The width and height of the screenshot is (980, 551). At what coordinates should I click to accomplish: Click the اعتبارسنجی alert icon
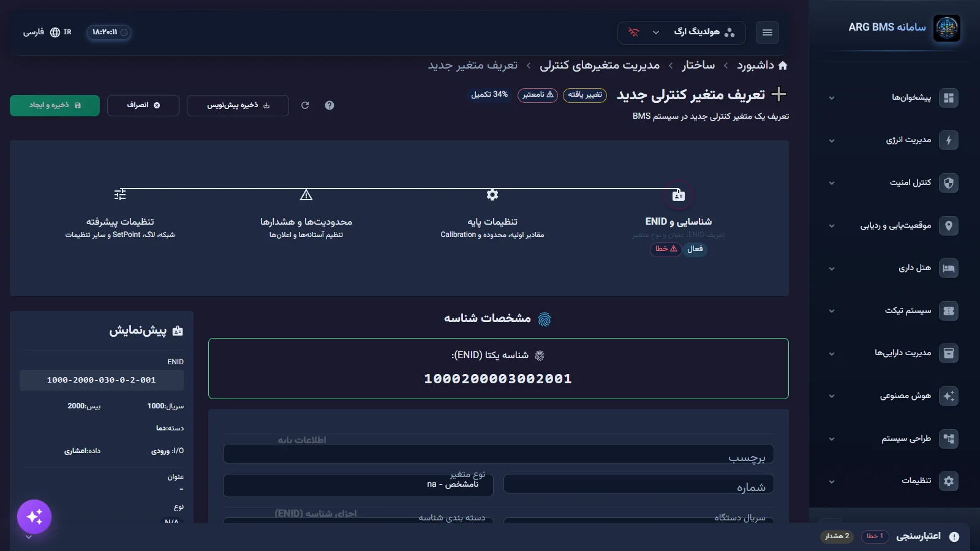954,537
